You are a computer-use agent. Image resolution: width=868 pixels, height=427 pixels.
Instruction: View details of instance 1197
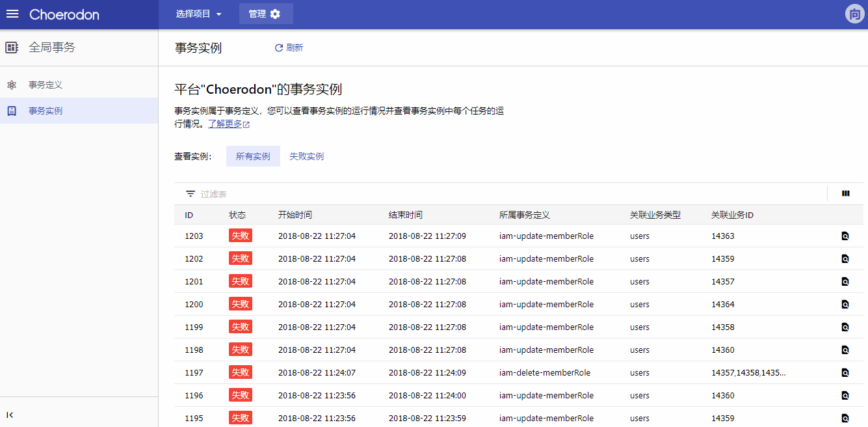[845, 372]
